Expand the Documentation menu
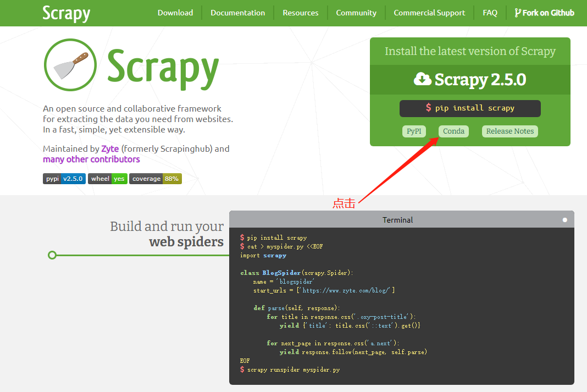Viewport: 587px width, 392px height. 237,12
